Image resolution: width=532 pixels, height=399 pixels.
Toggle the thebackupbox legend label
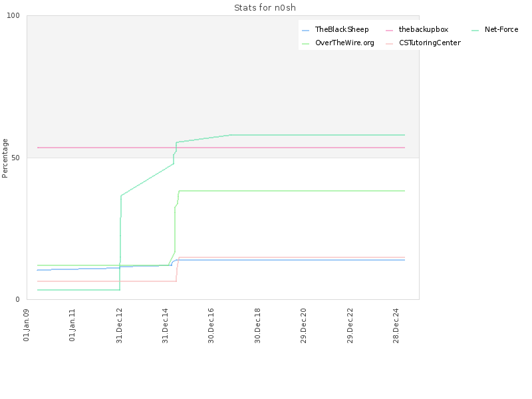pyautogui.click(x=424, y=29)
